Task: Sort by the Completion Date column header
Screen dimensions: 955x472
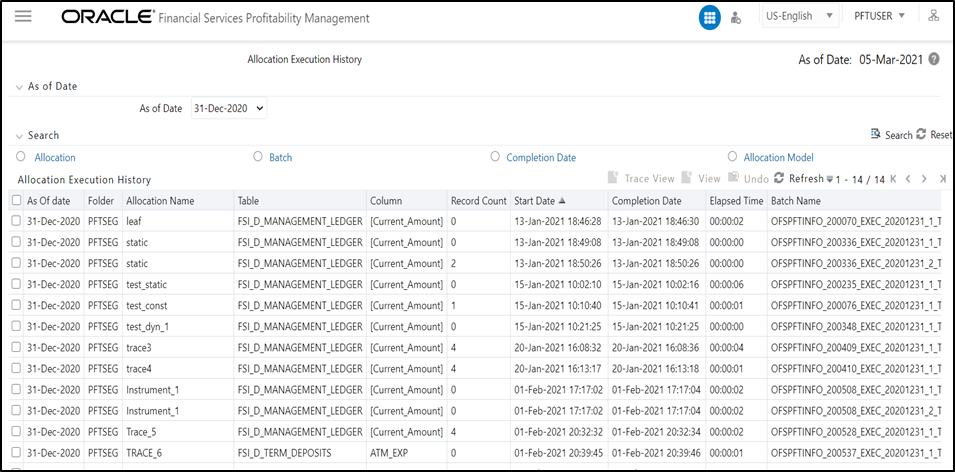Action: pos(647,201)
